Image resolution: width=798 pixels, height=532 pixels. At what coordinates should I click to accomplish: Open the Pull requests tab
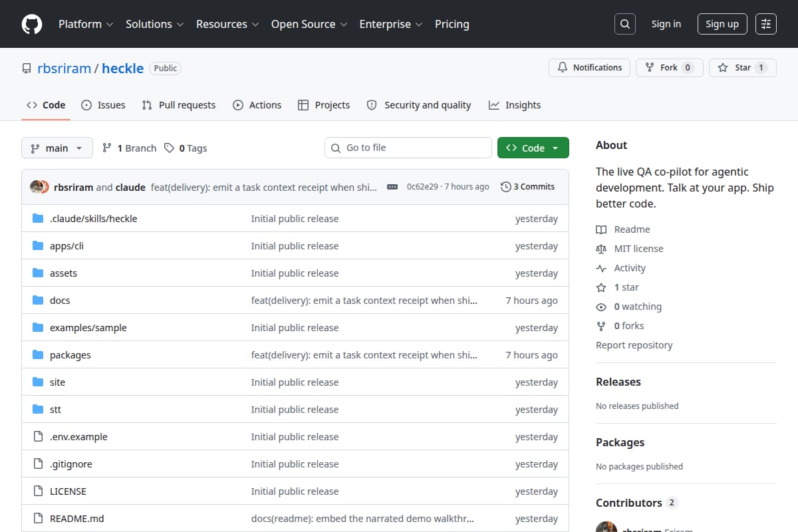click(179, 105)
